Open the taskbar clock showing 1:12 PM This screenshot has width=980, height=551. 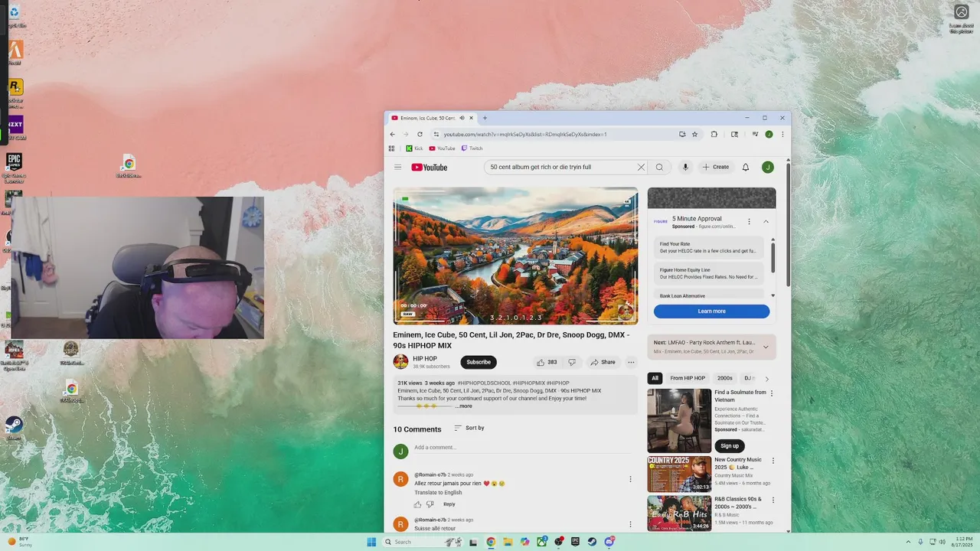coord(962,542)
